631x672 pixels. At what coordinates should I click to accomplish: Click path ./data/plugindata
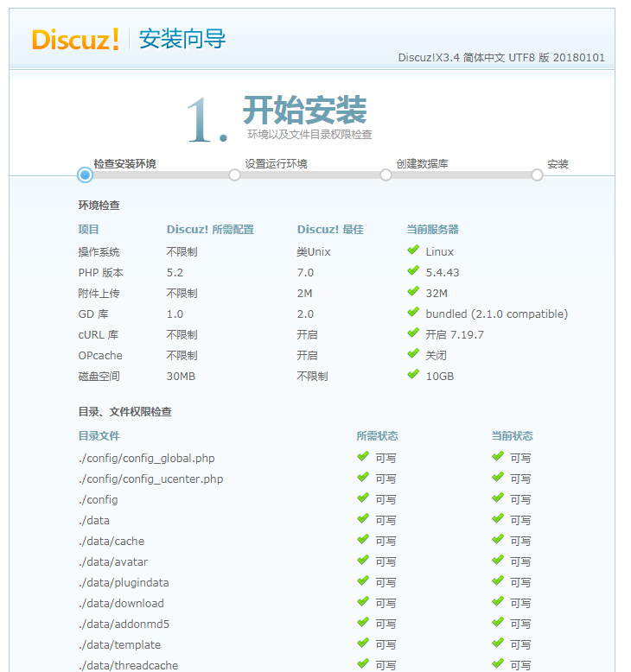coord(124,582)
